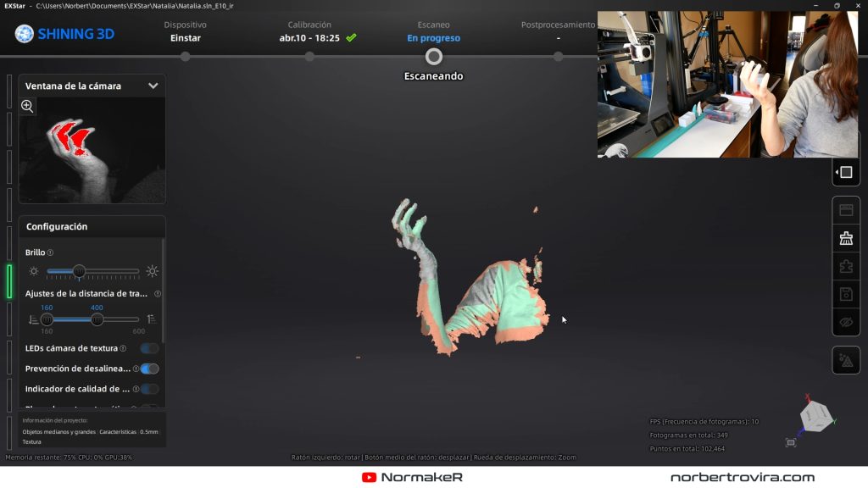
Task: Click the 400 maximum distance slider handle
Action: pos(97,319)
